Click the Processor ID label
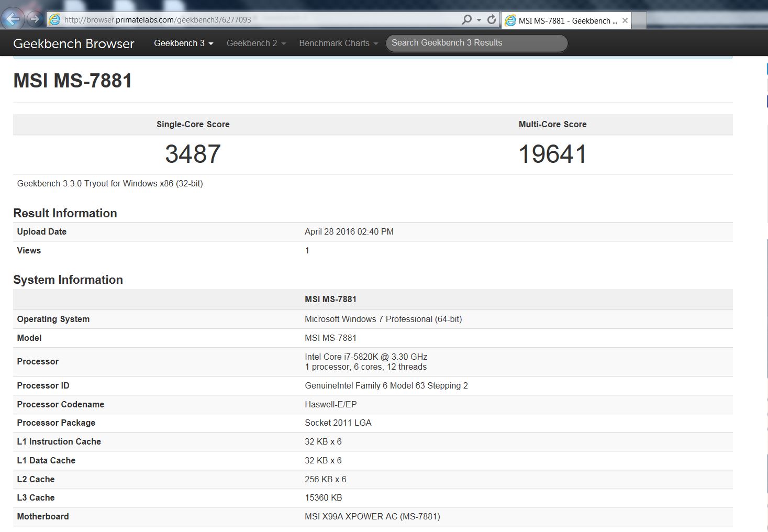 click(43, 385)
